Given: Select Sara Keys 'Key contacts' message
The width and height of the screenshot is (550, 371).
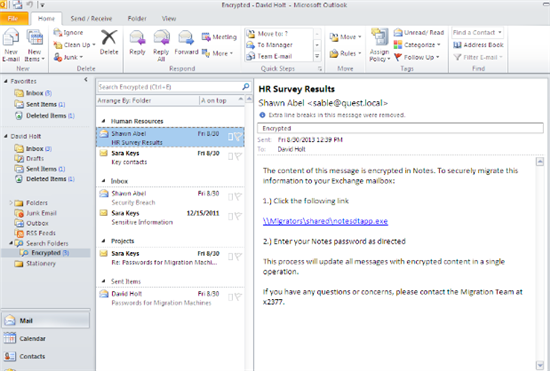Looking at the screenshot, I should 170,157.
